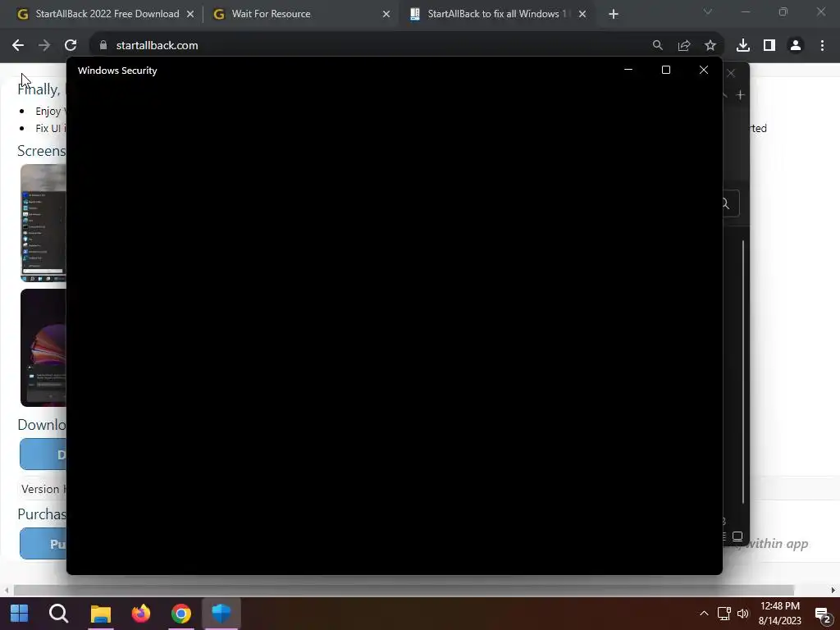Share this page icon in address bar

point(684,46)
